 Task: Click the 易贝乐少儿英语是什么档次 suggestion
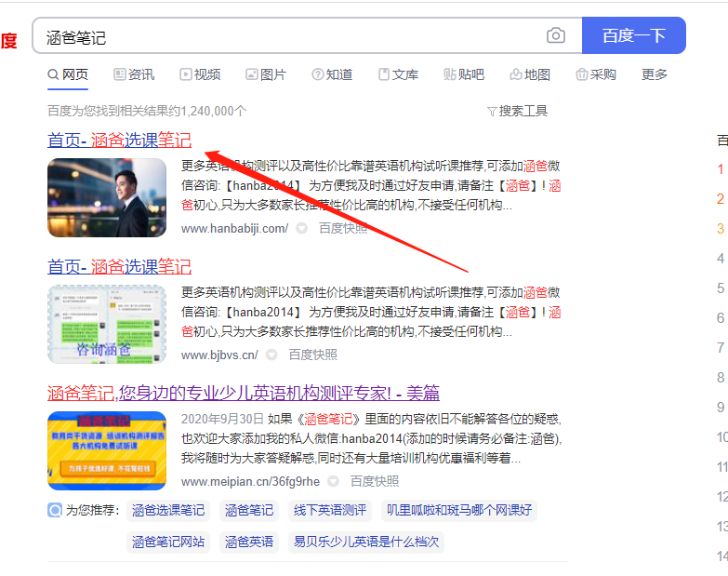(x=366, y=543)
